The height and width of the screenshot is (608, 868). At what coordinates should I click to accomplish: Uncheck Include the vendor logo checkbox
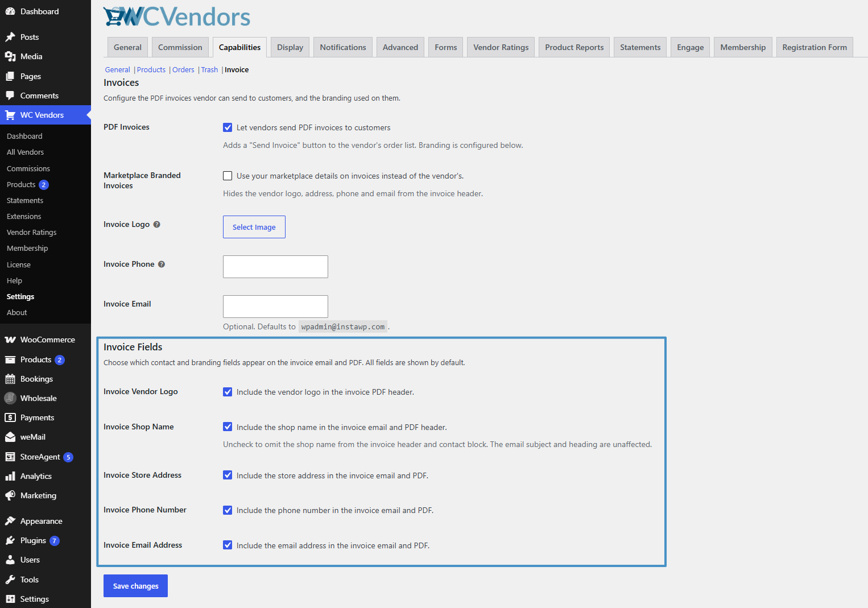pos(228,392)
